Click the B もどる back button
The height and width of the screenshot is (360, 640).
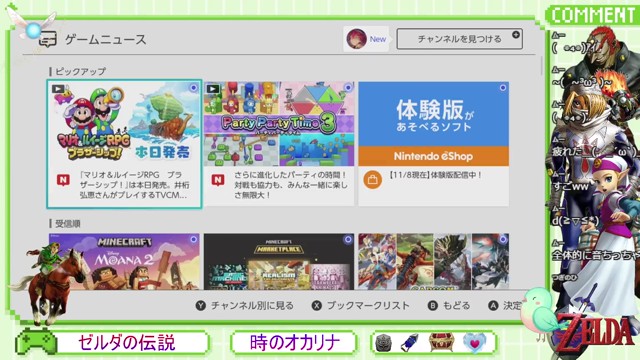[x=449, y=305]
